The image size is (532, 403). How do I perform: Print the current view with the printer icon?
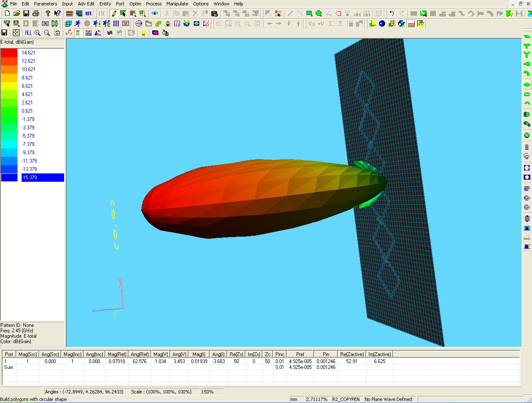tap(36, 14)
